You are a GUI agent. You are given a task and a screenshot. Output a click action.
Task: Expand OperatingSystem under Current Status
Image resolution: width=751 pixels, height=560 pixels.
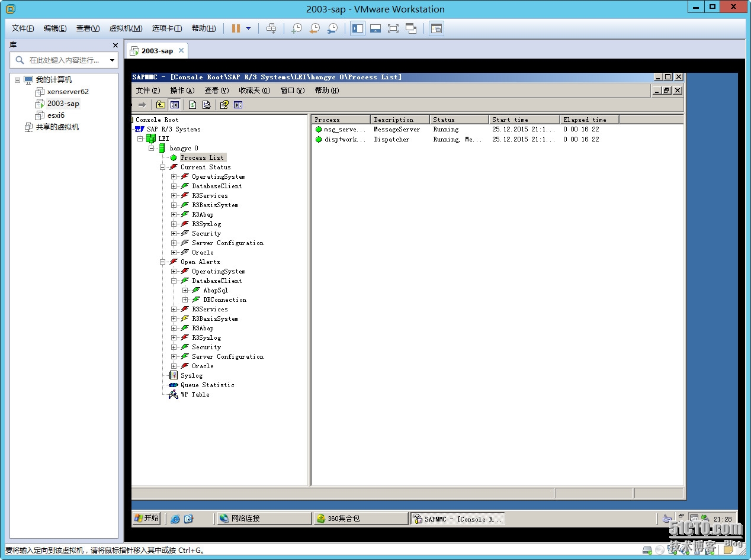(174, 176)
